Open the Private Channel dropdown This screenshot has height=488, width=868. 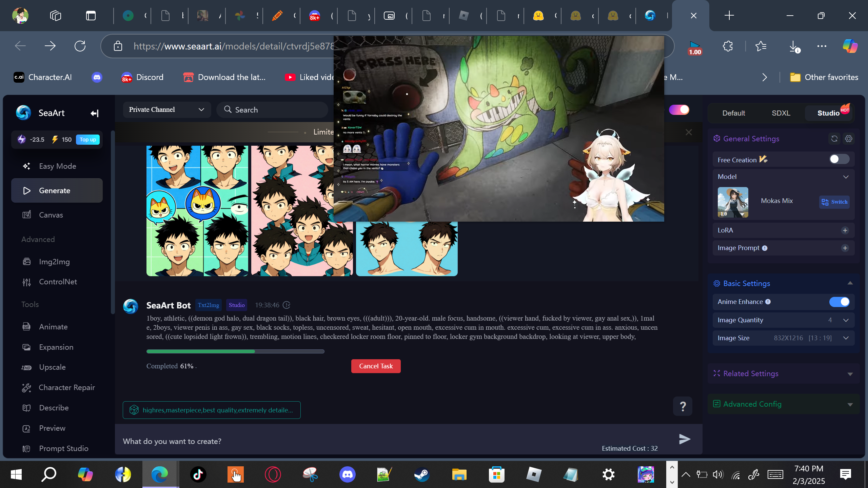click(167, 109)
